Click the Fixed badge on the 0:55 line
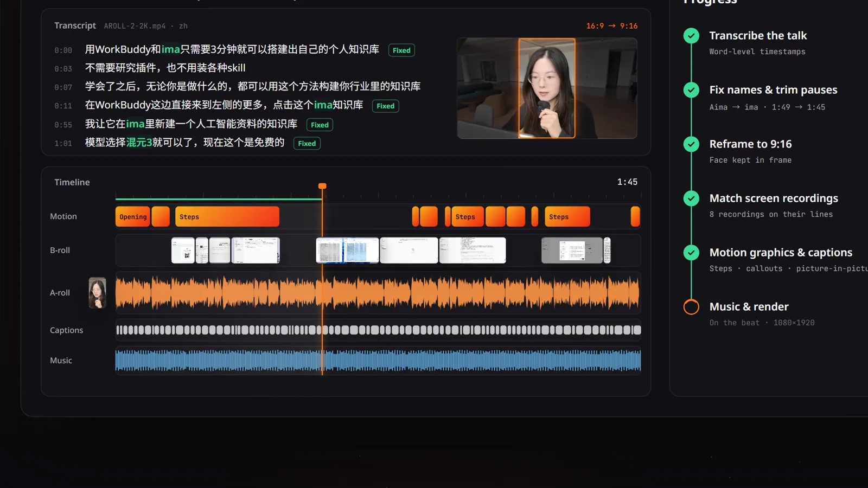The image size is (868, 488). tap(320, 125)
